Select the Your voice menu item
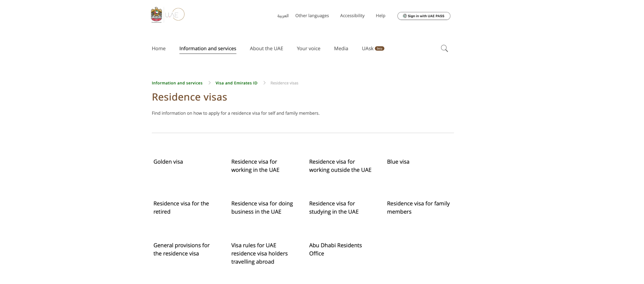Screen dimensions: 644x284 (x=308, y=49)
